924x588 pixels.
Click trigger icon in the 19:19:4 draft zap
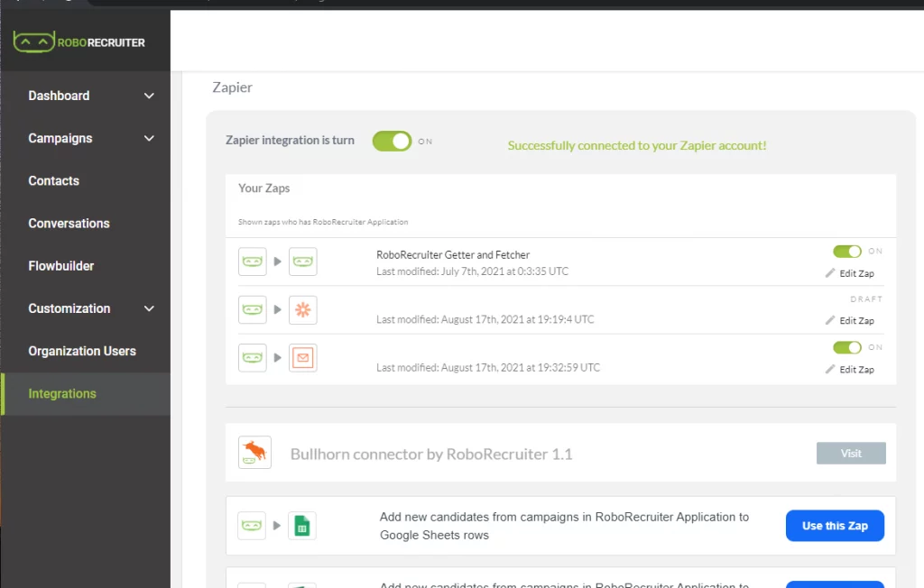click(x=253, y=310)
